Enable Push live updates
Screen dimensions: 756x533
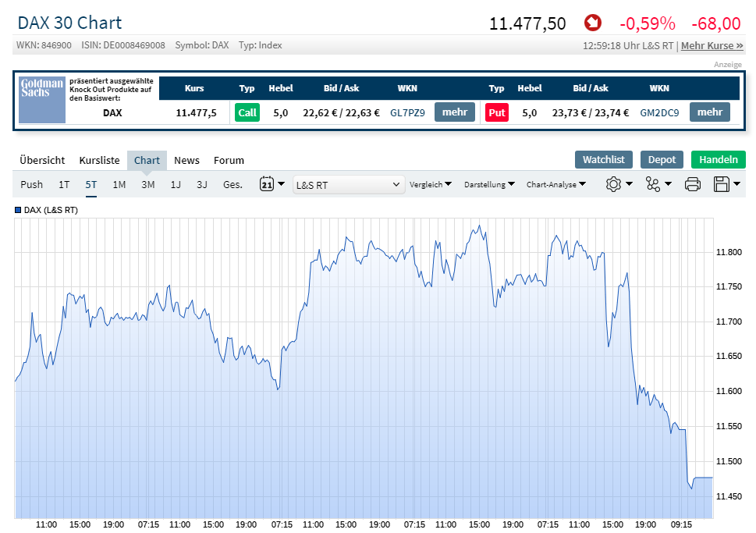(32, 184)
